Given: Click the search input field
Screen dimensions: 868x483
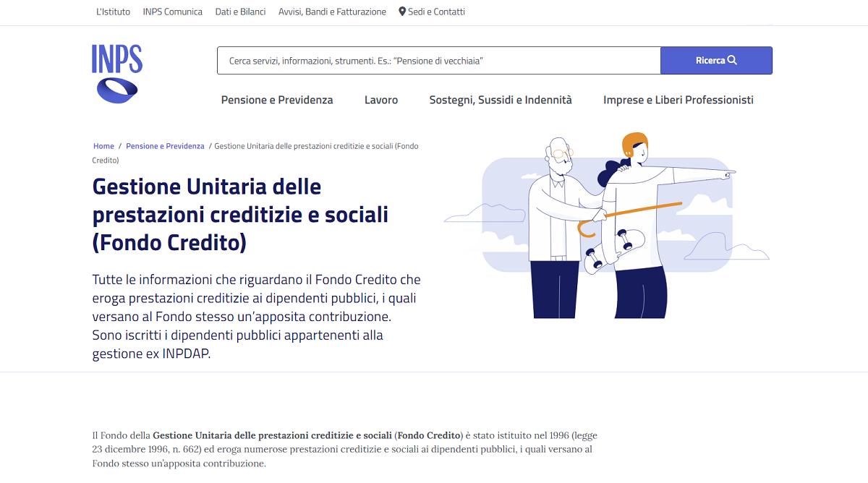Looking at the screenshot, I should 439,61.
